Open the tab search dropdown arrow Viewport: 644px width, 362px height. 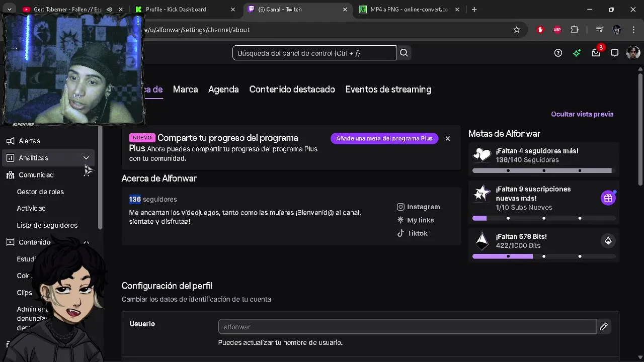point(9,10)
